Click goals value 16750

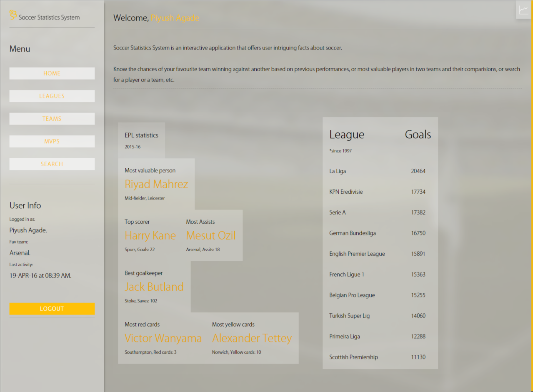click(x=418, y=233)
